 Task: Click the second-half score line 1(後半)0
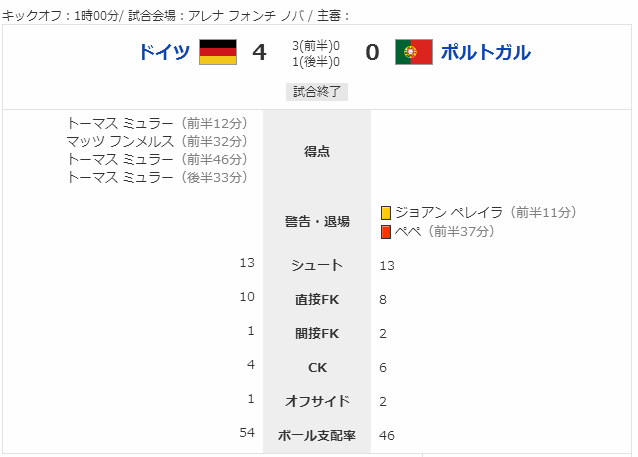pos(316,62)
